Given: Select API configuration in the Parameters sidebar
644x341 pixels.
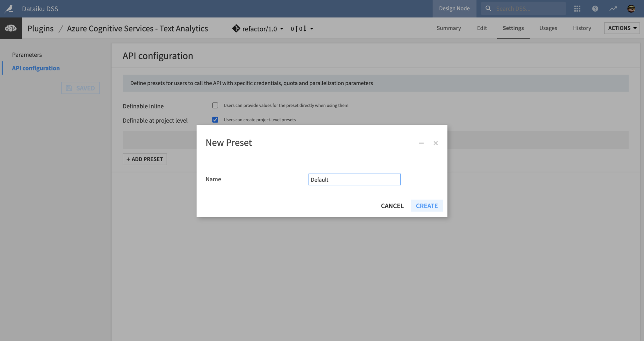Looking at the screenshot, I should 36,68.
